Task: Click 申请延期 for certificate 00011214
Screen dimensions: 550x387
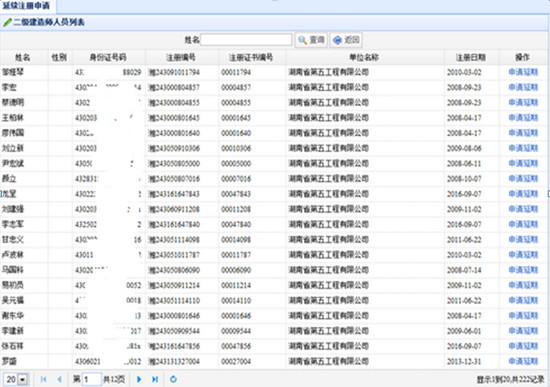Action: click(523, 285)
